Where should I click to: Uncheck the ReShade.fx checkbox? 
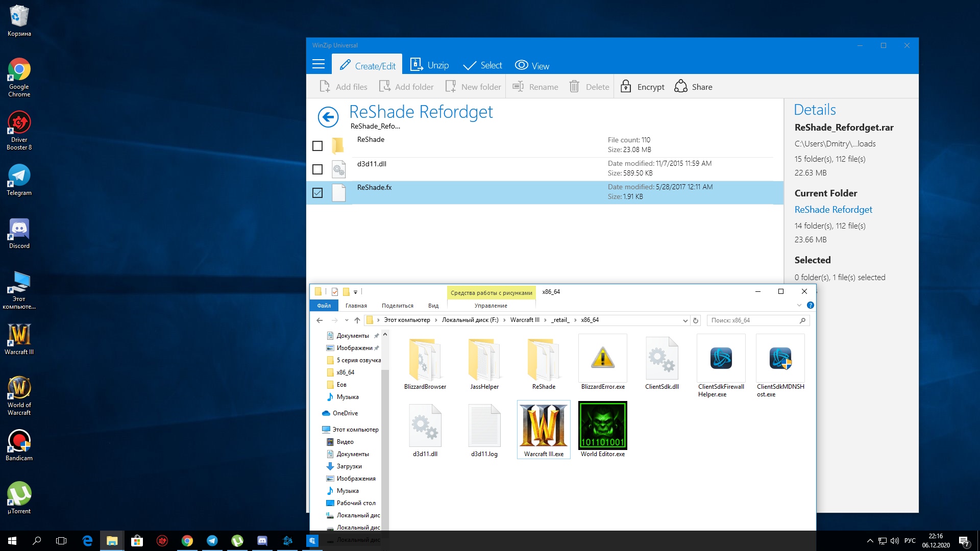coord(317,193)
